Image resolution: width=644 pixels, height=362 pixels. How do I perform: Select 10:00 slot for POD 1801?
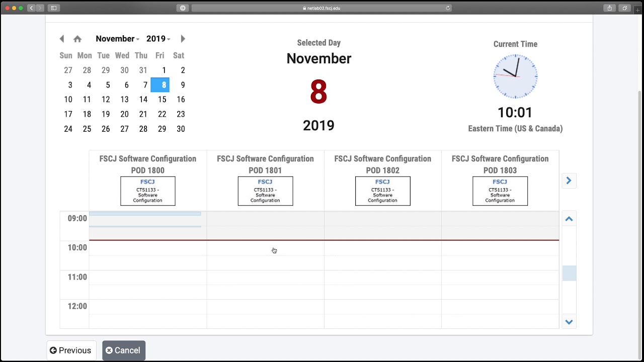[265, 248]
